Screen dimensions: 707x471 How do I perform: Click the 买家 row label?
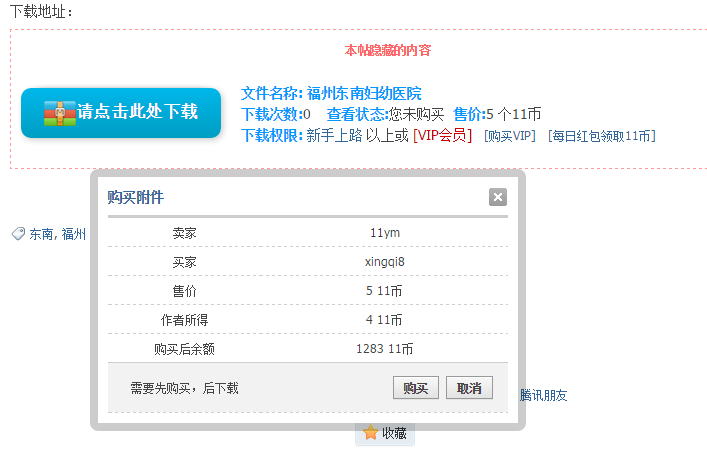point(184,262)
